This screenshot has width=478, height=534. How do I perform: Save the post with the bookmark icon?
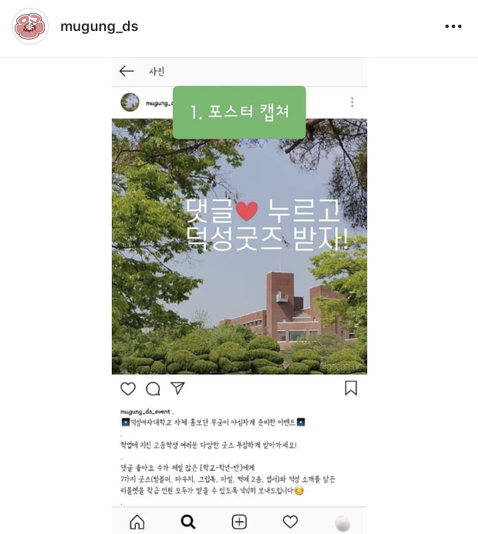pos(351,388)
